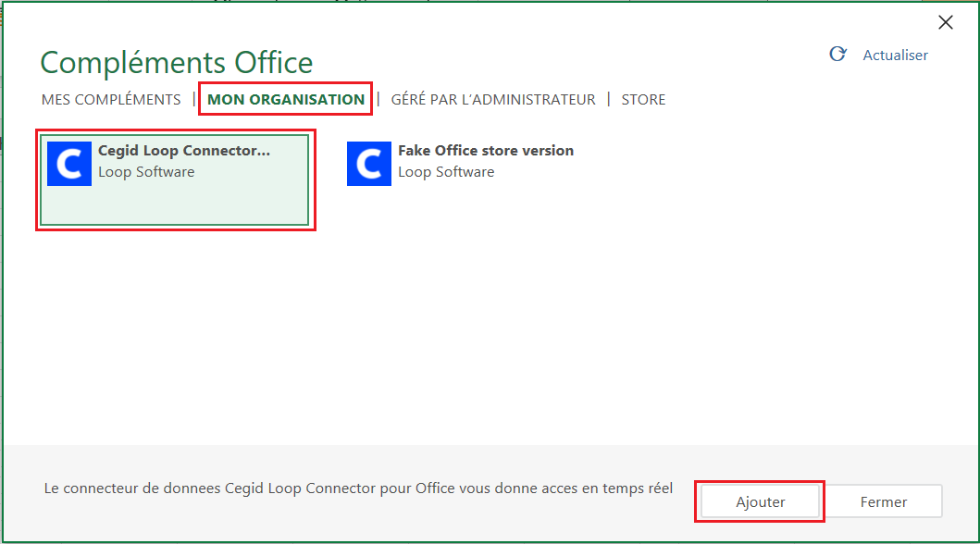Close the Compléments Office dialog with the X
Viewport: 980px width, 544px height.
pos(946,22)
